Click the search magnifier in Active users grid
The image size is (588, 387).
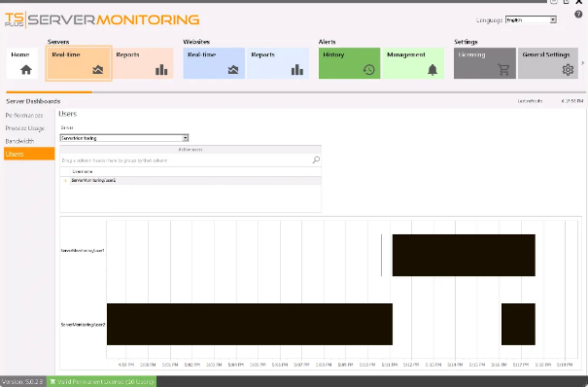[316, 160]
